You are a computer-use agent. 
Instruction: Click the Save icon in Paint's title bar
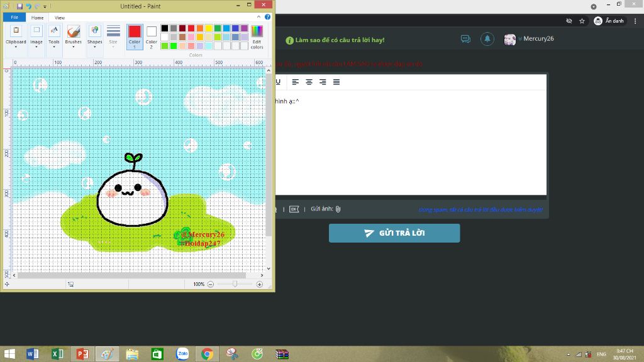coord(19,6)
